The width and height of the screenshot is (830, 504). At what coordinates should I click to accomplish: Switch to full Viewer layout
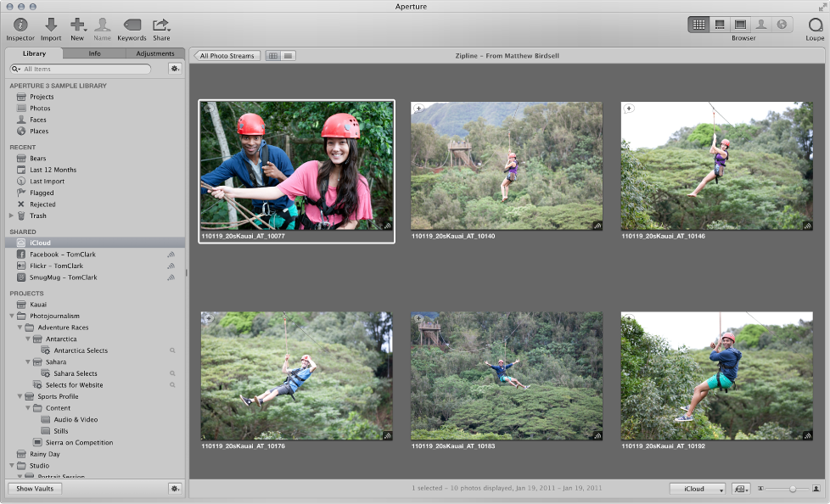[740, 25]
